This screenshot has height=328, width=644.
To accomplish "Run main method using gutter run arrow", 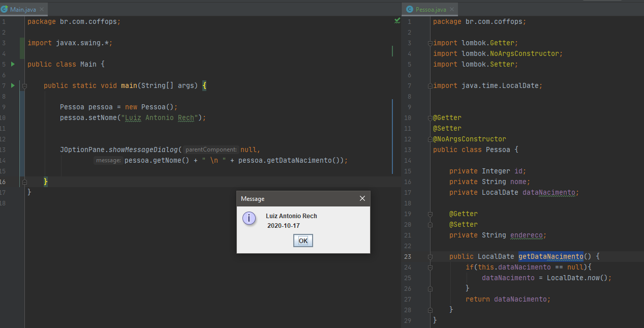I will pyautogui.click(x=12, y=85).
